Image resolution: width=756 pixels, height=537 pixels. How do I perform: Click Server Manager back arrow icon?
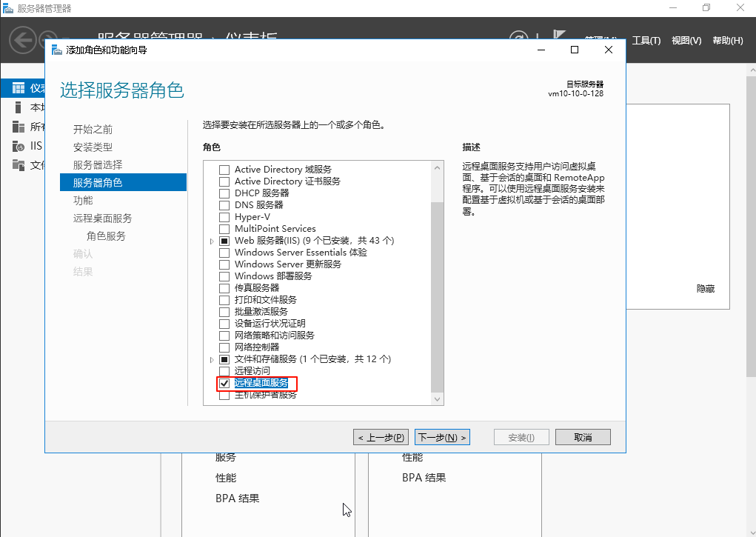pyautogui.click(x=23, y=39)
